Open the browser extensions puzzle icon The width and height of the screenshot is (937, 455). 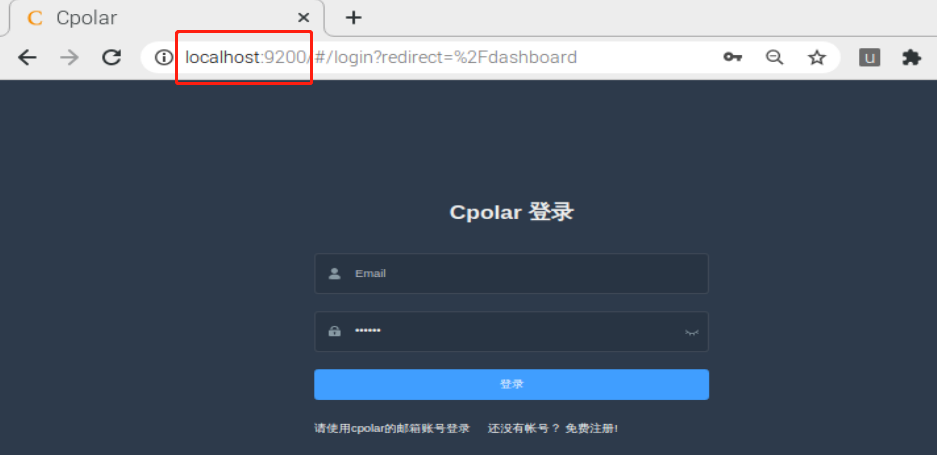pos(911,57)
